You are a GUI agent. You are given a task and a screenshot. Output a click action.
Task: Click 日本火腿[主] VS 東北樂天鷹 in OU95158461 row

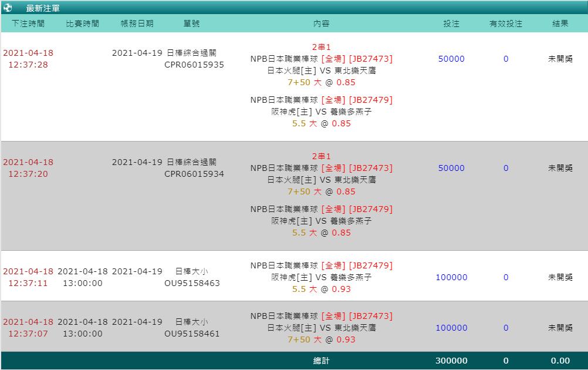coord(322,328)
